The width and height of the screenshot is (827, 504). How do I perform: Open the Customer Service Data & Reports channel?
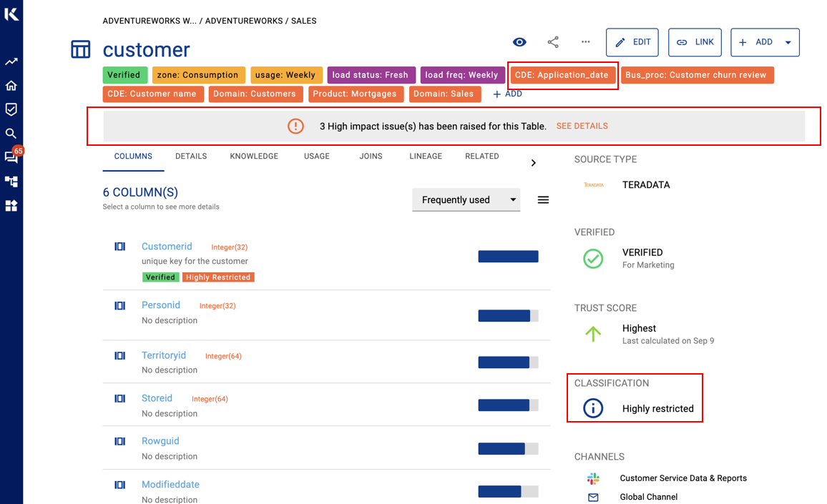pos(683,478)
